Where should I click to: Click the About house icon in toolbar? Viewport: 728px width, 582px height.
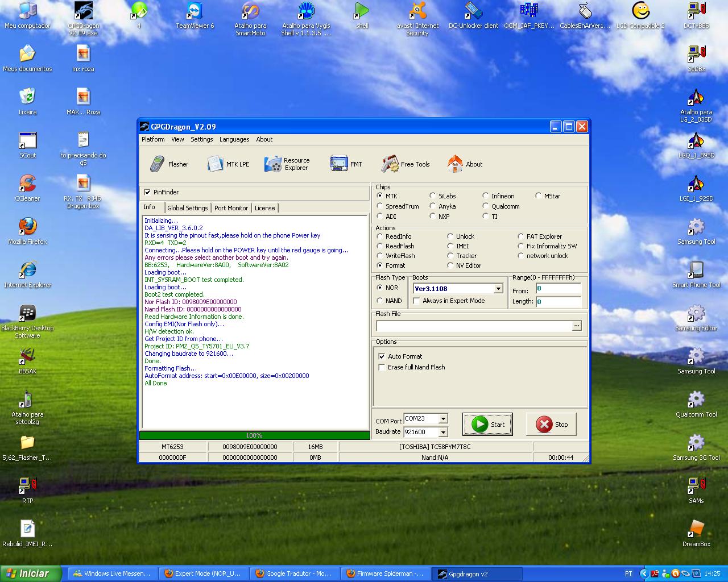pyautogui.click(x=455, y=164)
